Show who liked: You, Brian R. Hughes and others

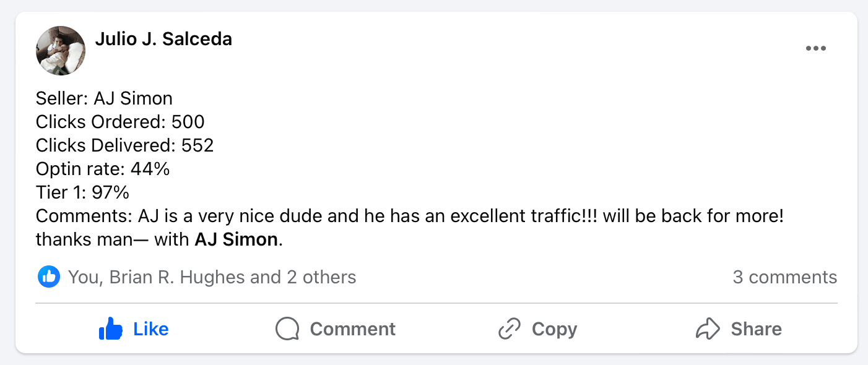point(212,277)
